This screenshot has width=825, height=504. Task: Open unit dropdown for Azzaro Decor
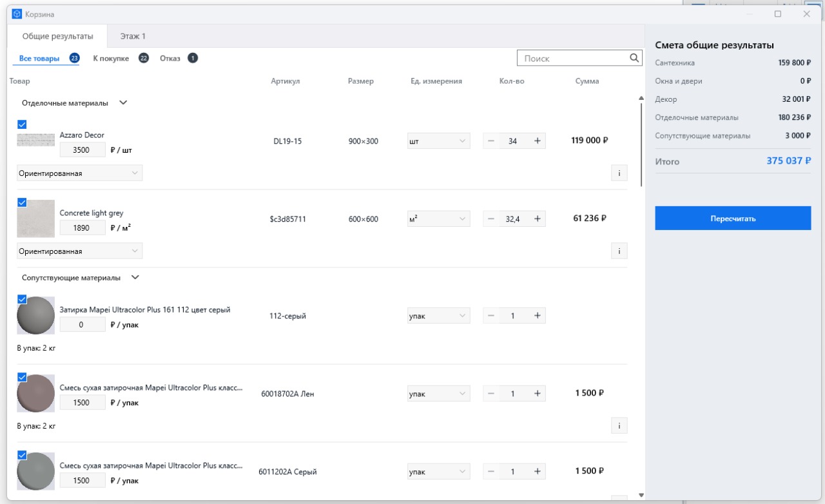click(x=438, y=141)
